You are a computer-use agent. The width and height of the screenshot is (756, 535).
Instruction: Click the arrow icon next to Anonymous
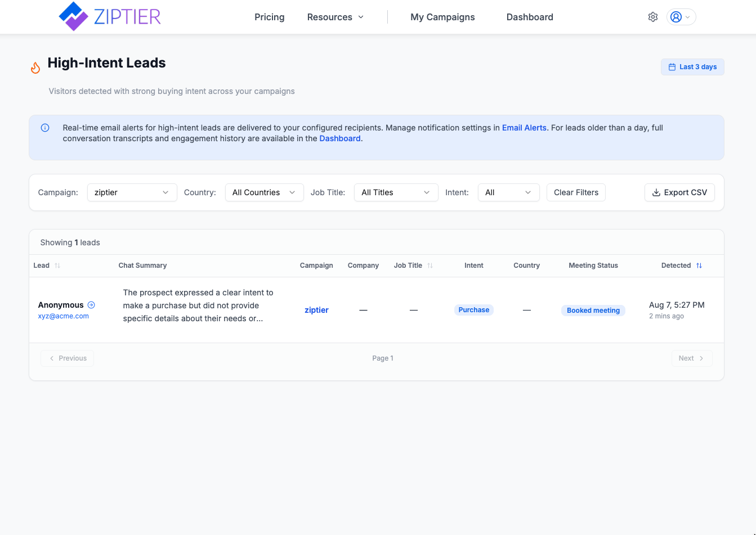pos(91,305)
